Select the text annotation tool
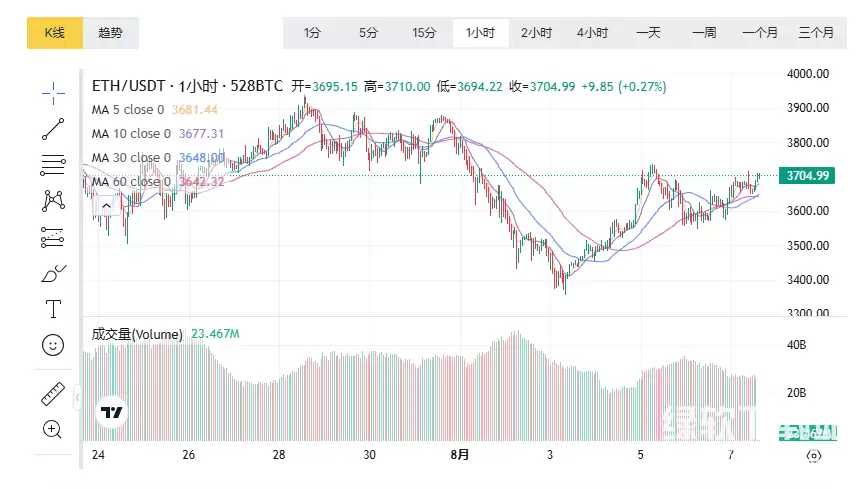The width and height of the screenshot is (864, 489). point(53,309)
